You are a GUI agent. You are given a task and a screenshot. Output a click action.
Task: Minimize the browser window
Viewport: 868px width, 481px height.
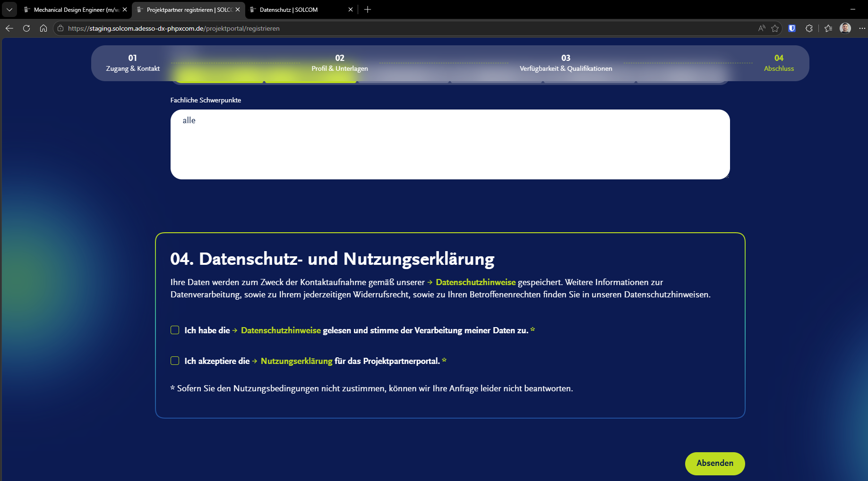pos(853,9)
